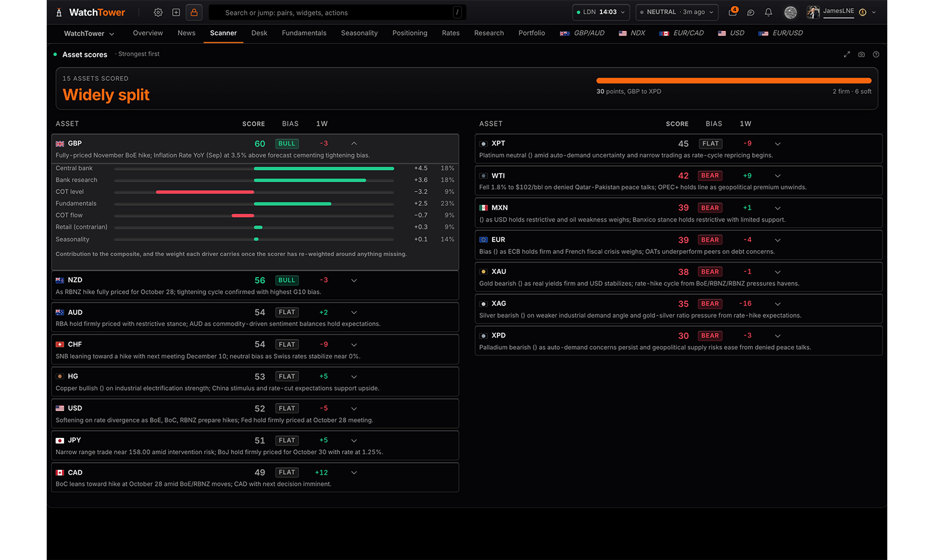This screenshot has height=560, width=934.
Task: Open the Seasonality tab
Action: pos(359,34)
